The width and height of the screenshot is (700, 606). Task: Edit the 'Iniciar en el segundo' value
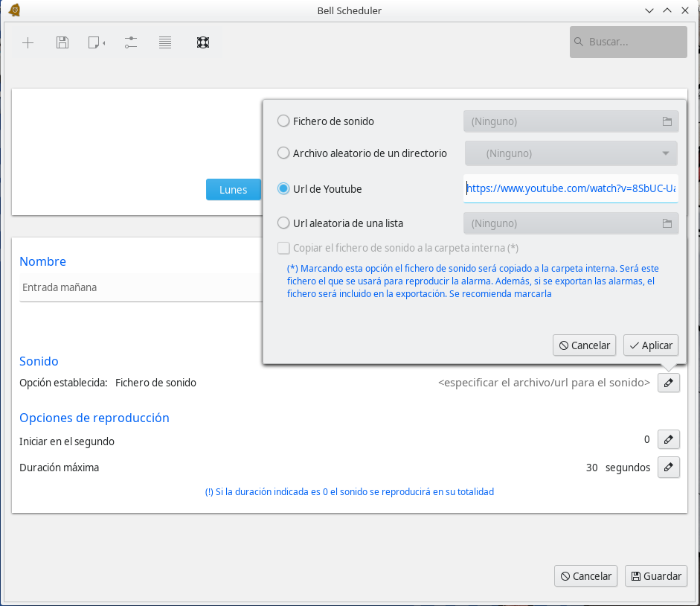click(x=668, y=440)
